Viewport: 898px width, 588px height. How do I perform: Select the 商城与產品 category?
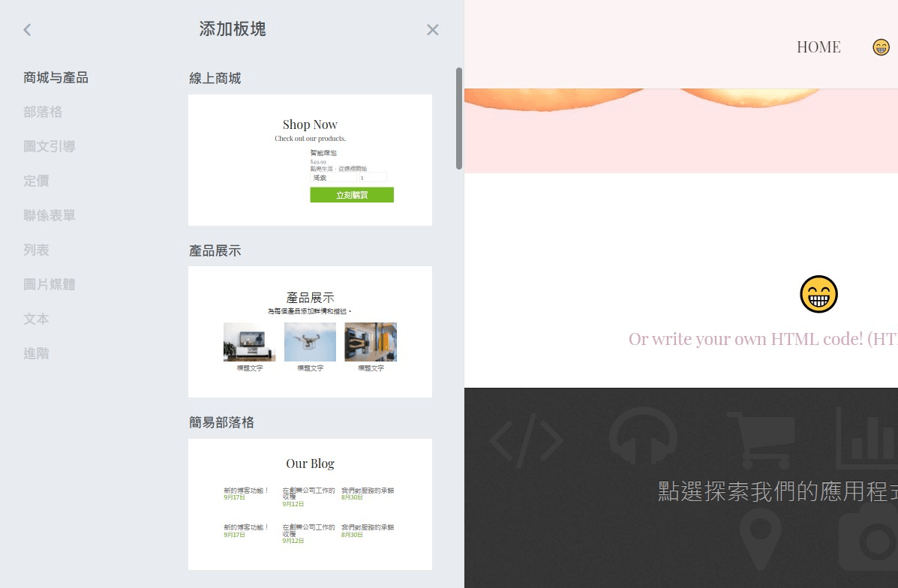[x=56, y=77]
